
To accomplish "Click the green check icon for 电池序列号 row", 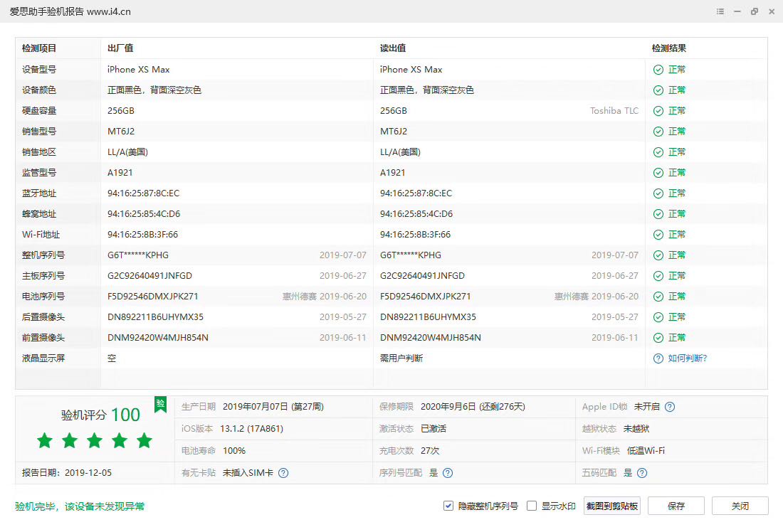I will tap(658, 297).
